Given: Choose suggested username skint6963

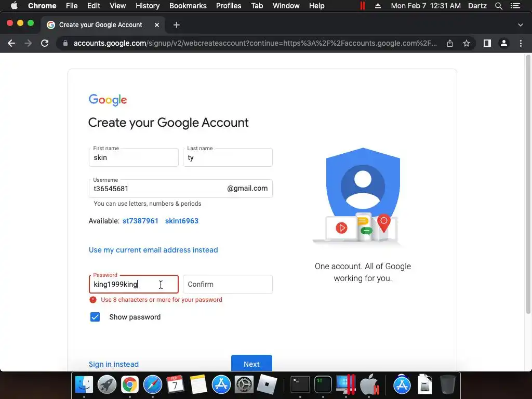Looking at the screenshot, I should pyautogui.click(x=182, y=221).
